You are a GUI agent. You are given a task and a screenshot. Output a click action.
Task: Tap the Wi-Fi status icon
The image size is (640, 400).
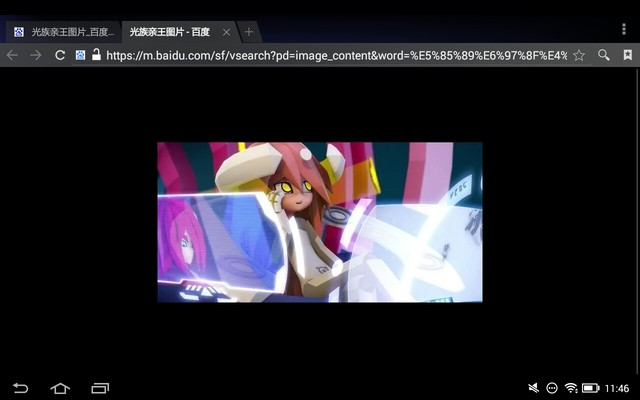point(571,388)
